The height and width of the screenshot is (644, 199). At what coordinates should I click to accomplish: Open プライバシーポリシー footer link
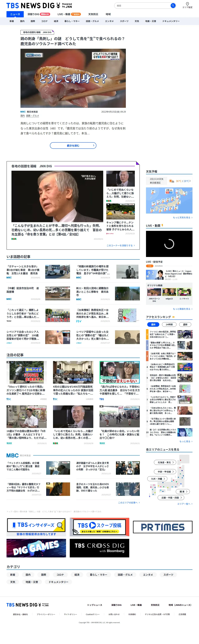tap(46, 614)
